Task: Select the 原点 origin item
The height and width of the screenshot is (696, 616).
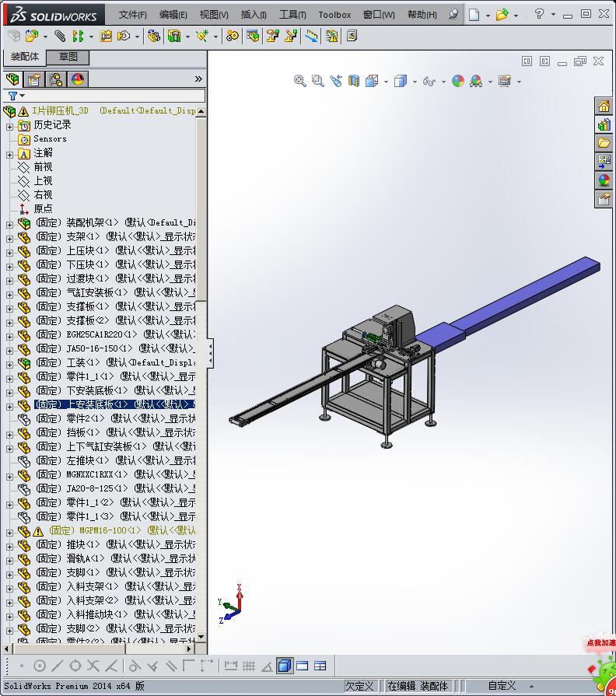Action: 43,208
